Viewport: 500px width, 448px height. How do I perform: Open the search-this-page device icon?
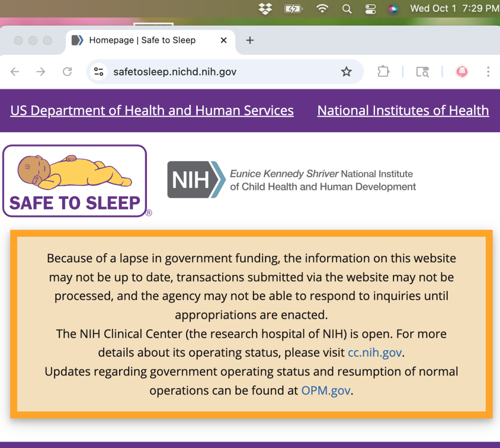(x=422, y=71)
